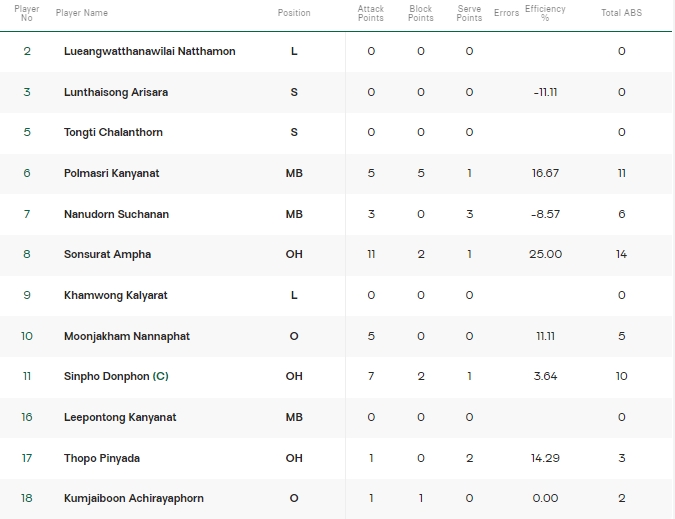
Task: Sort by Serve Points column header
Action: [469, 13]
